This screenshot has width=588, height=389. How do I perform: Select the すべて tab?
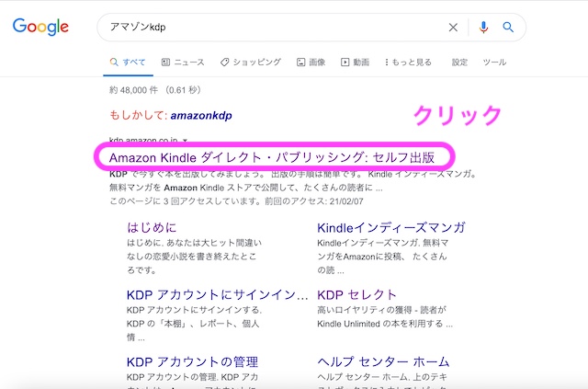[127, 63]
